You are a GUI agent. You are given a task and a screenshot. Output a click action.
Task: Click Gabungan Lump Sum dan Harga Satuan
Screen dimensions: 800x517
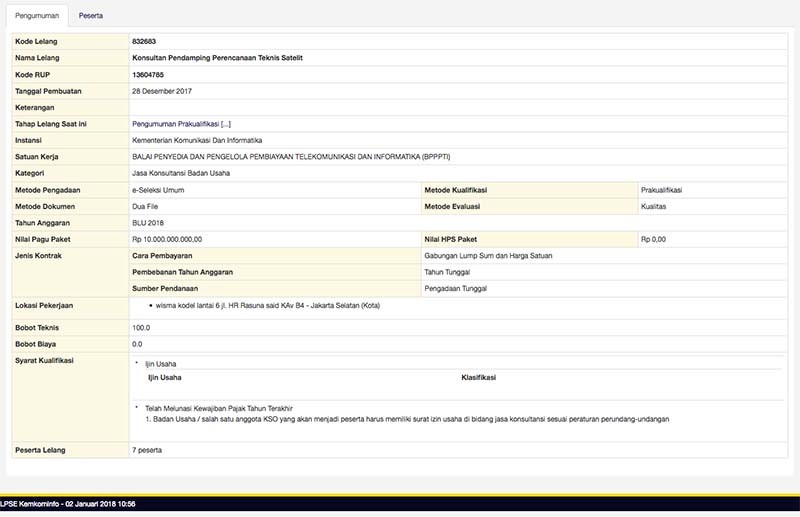(x=488, y=256)
